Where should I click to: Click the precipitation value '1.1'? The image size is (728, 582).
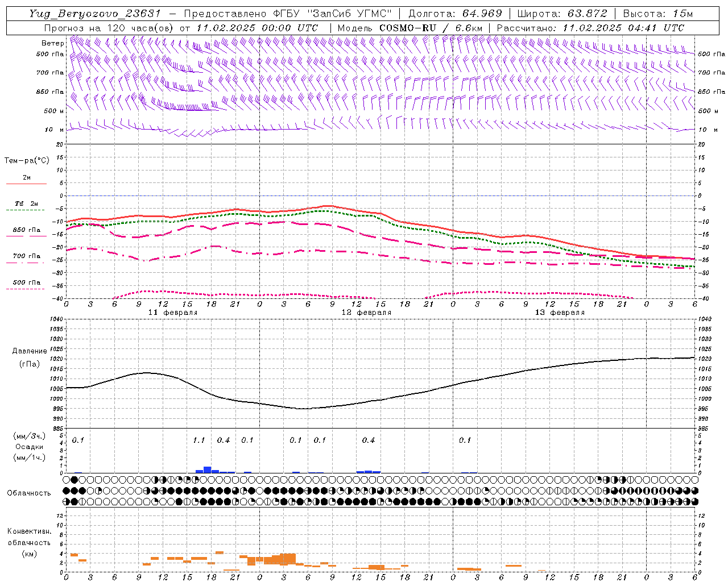(x=198, y=440)
